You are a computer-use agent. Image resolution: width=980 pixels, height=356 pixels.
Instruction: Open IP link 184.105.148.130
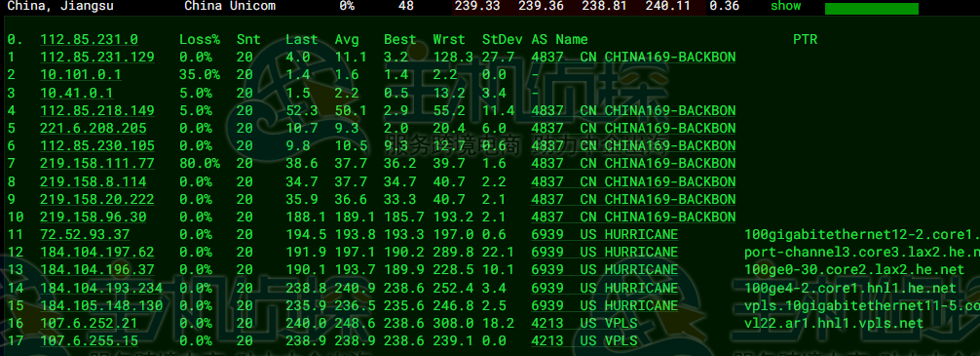click(x=102, y=306)
